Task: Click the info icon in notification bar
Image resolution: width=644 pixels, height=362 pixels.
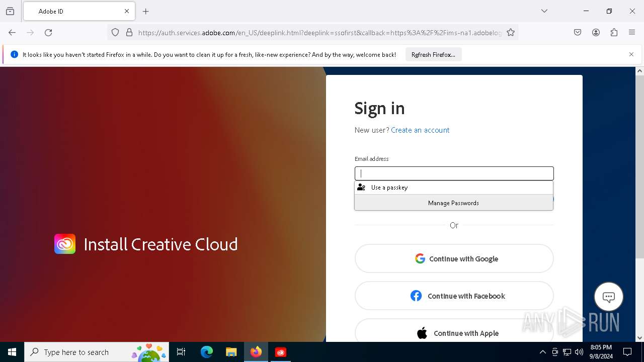Action: coord(15,54)
